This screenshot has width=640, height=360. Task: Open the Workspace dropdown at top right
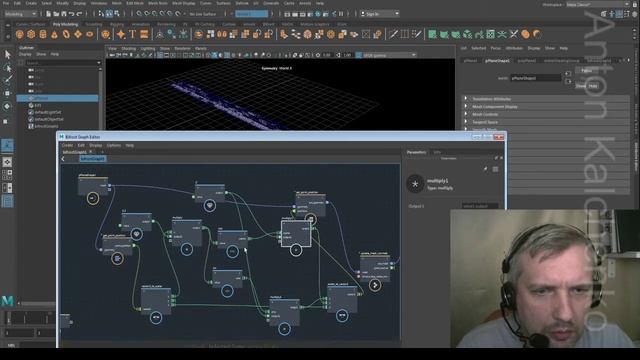click(x=598, y=4)
